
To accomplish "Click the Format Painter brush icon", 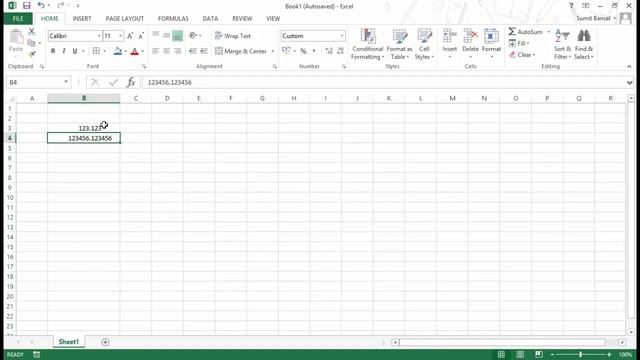I will [31, 54].
